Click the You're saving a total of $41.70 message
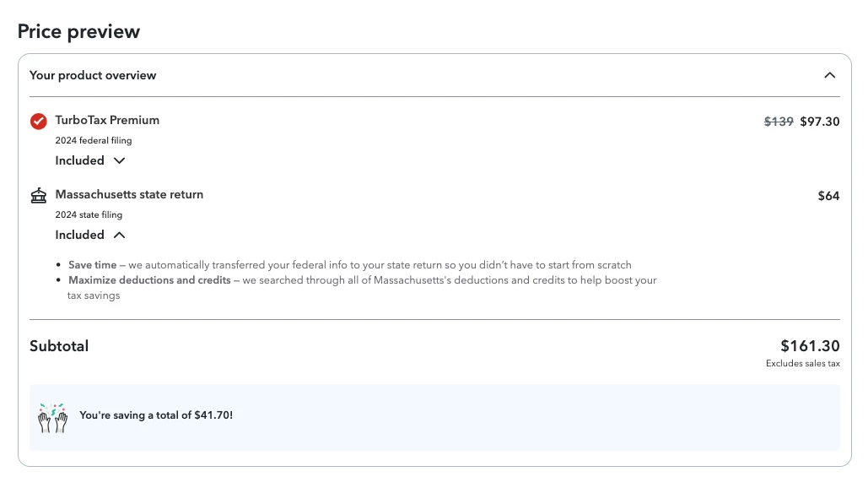The width and height of the screenshot is (868, 477). (156, 415)
